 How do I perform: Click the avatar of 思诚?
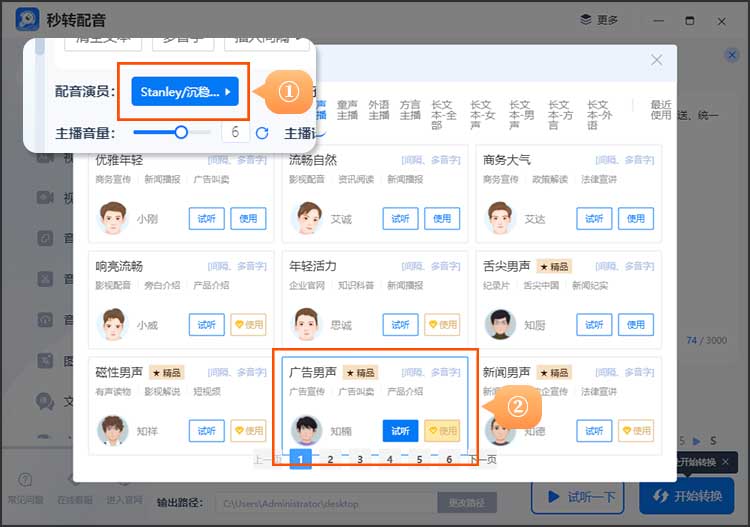click(x=307, y=324)
